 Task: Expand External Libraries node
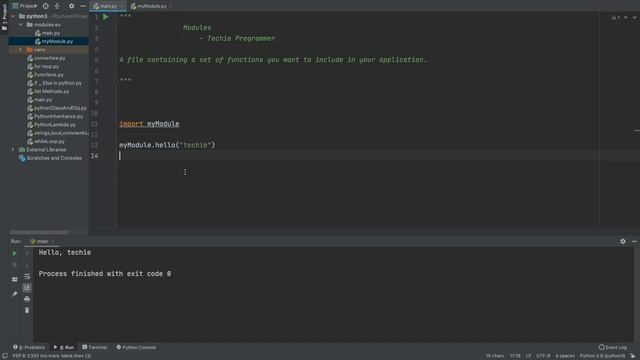tap(13, 150)
